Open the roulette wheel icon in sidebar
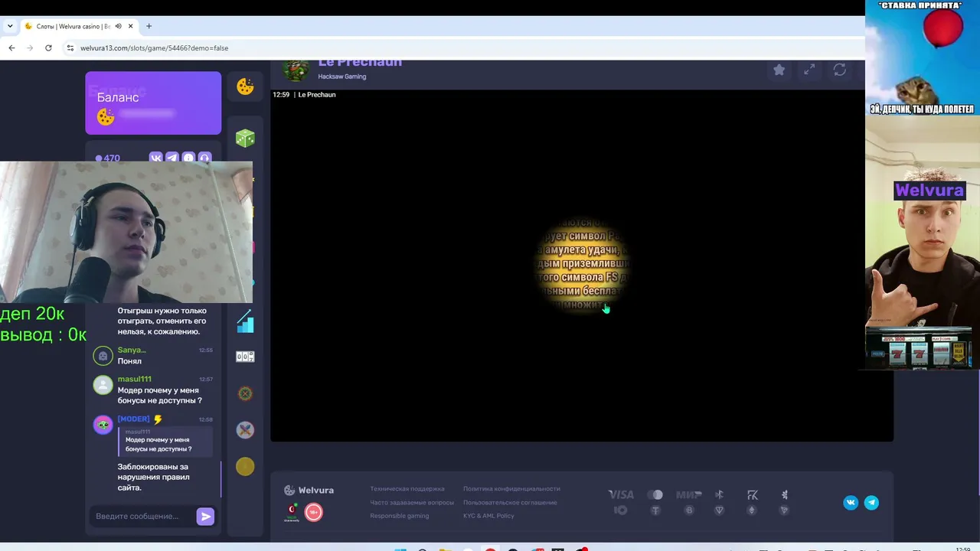980x551 pixels. [x=245, y=393]
